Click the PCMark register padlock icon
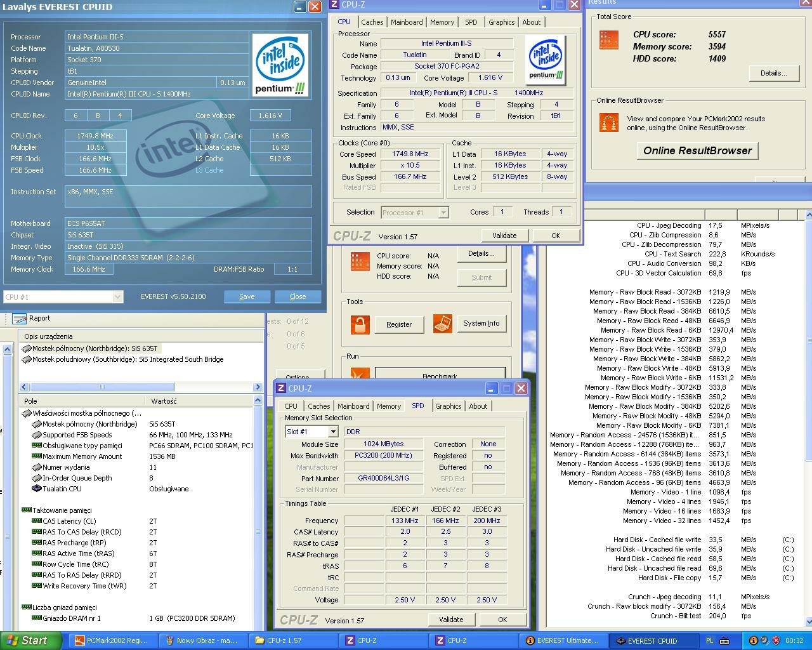 (360, 324)
